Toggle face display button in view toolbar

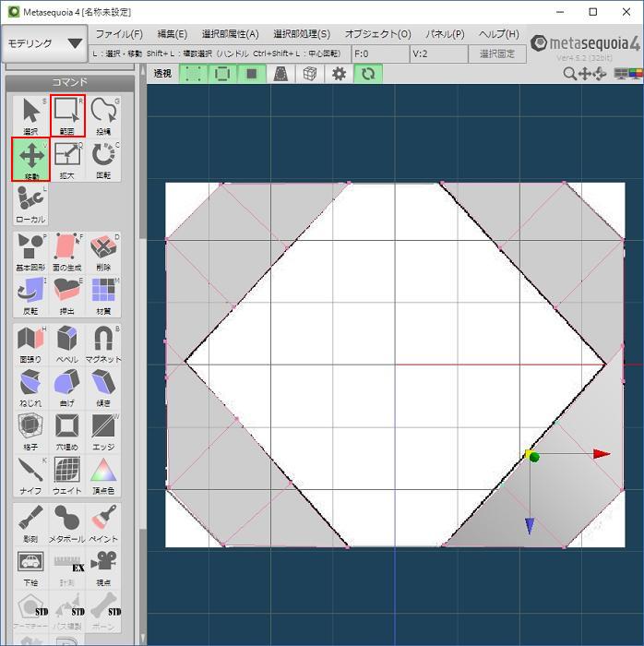(x=251, y=74)
